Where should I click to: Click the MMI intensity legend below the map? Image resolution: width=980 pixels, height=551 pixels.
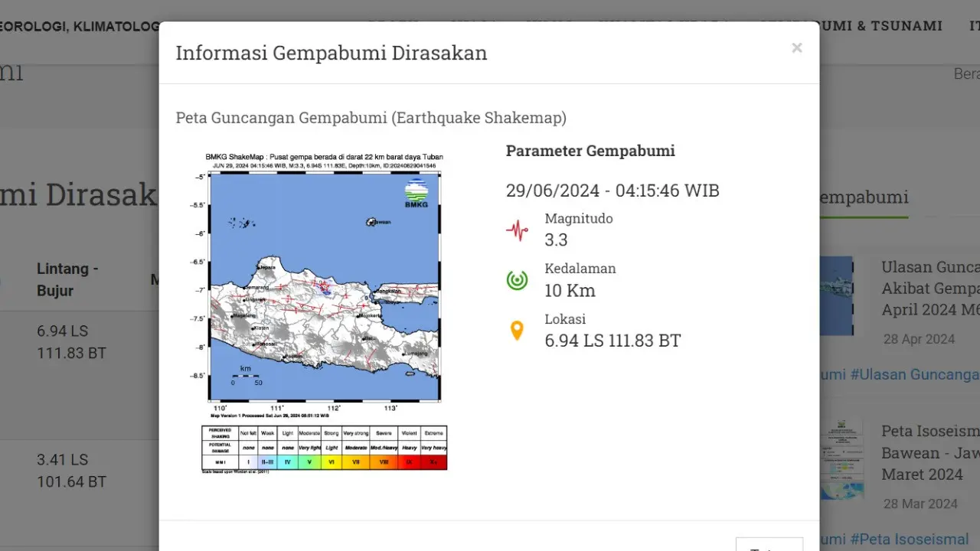[324, 448]
